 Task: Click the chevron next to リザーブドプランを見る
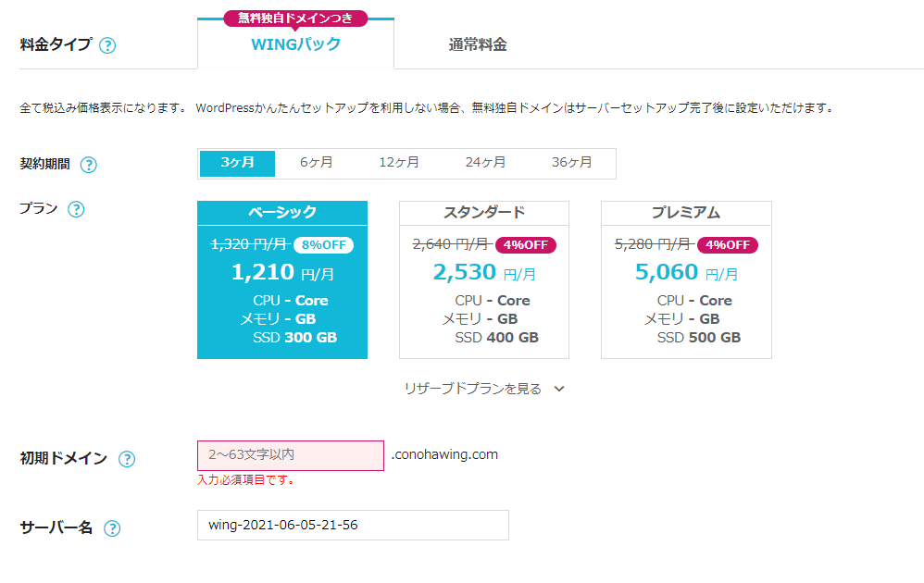[559, 389]
